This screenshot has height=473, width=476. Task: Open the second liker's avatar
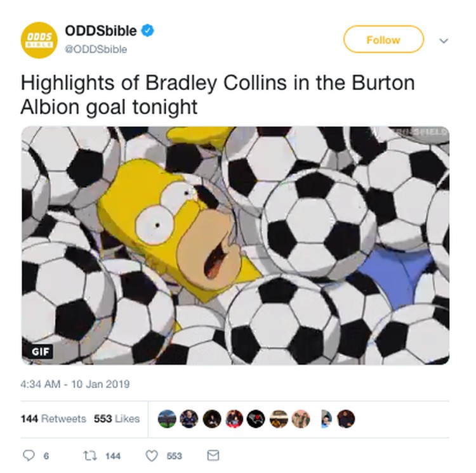coord(189,418)
